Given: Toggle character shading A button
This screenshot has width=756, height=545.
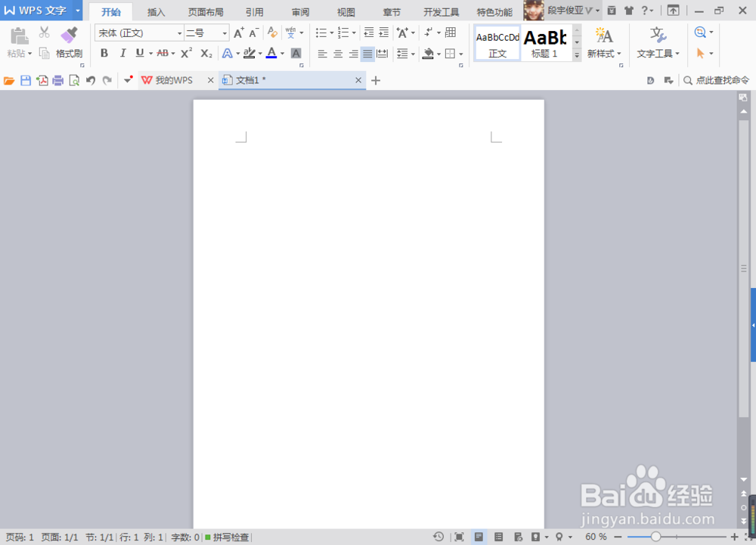Looking at the screenshot, I should tap(296, 53).
